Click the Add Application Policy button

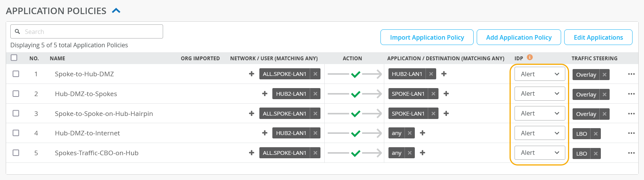tap(518, 37)
